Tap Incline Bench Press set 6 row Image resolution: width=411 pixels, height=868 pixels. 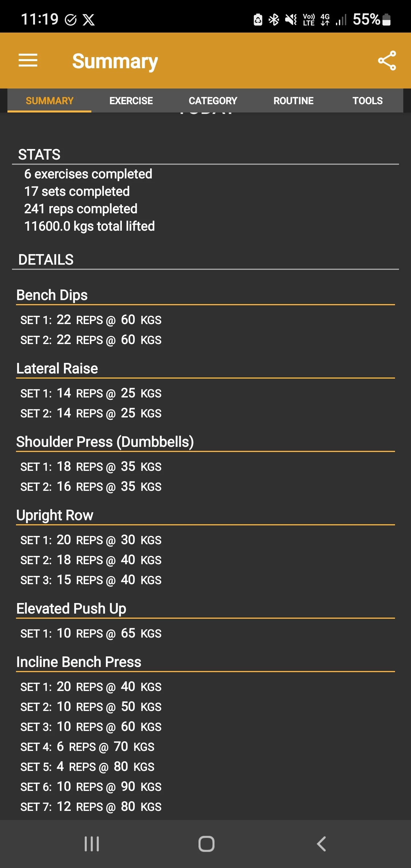pyautogui.click(x=91, y=787)
